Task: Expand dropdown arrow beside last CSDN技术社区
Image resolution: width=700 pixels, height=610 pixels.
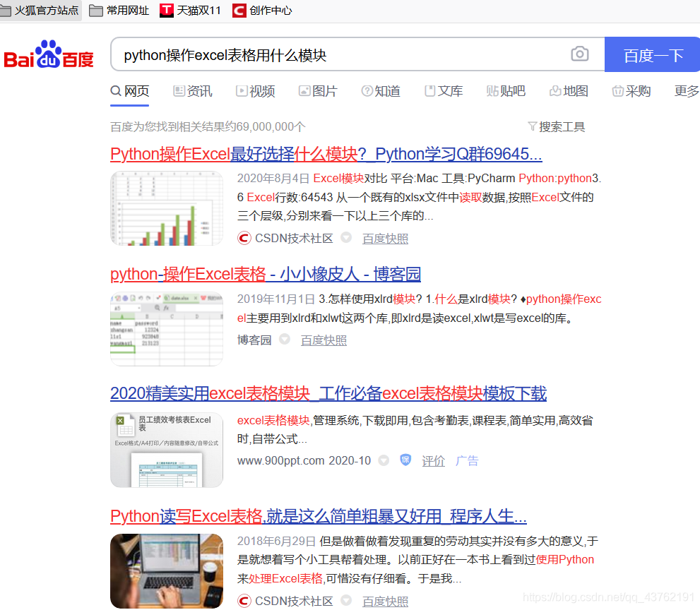Action: click(346, 600)
